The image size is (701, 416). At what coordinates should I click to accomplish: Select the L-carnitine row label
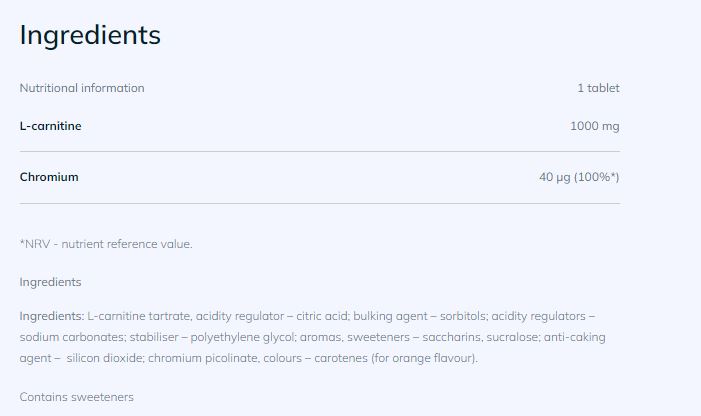pyautogui.click(x=51, y=126)
